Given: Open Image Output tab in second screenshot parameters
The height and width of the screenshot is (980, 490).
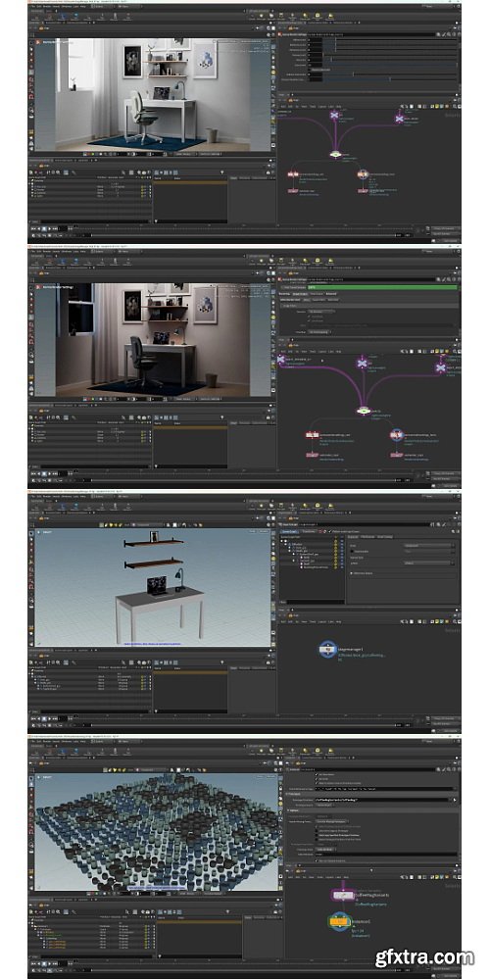Looking at the screenshot, I should click(x=301, y=293).
